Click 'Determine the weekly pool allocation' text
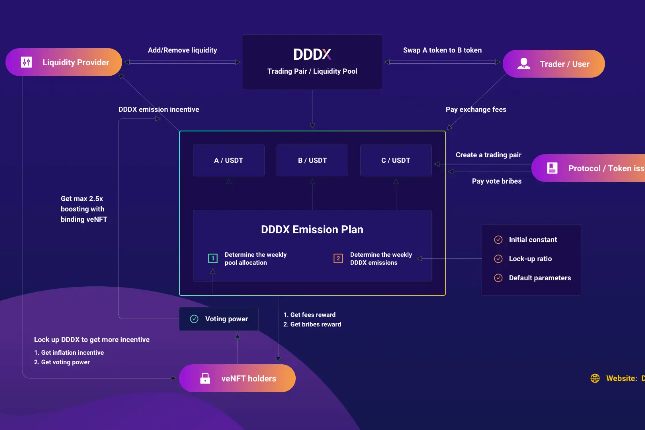 255,258
